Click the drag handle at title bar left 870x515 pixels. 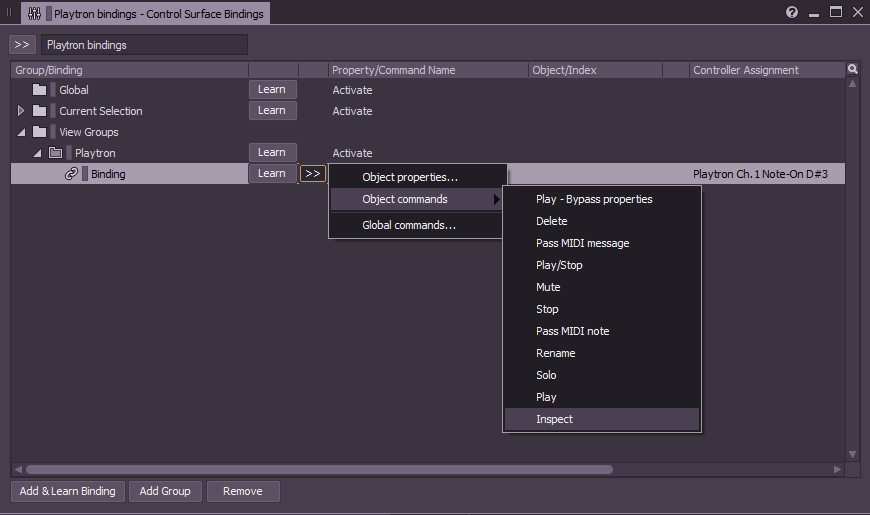(x=9, y=12)
